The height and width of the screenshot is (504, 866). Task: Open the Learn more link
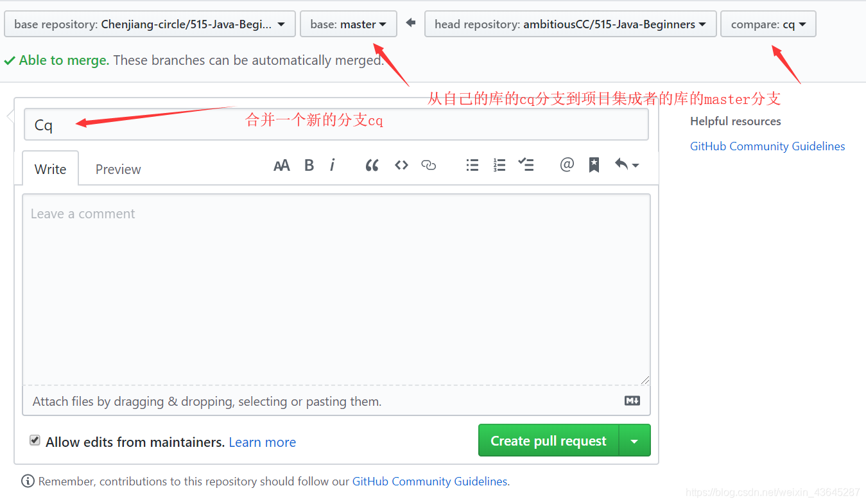click(x=262, y=442)
